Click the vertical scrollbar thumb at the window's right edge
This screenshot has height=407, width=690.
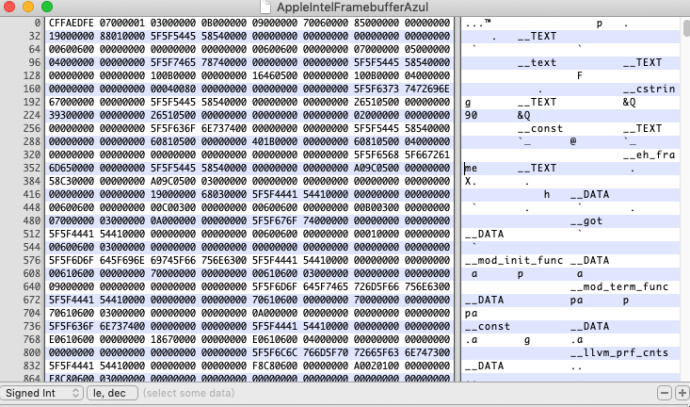click(x=686, y=29)
